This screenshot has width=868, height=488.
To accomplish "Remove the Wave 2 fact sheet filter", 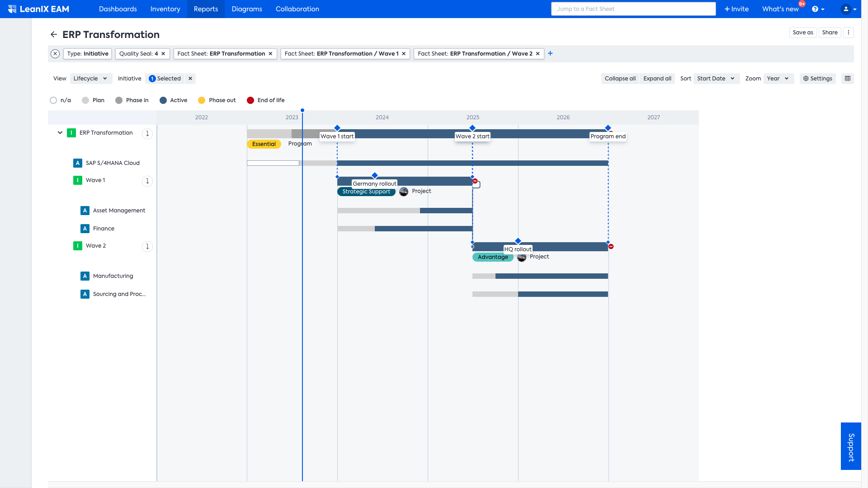I will (538, 54).
